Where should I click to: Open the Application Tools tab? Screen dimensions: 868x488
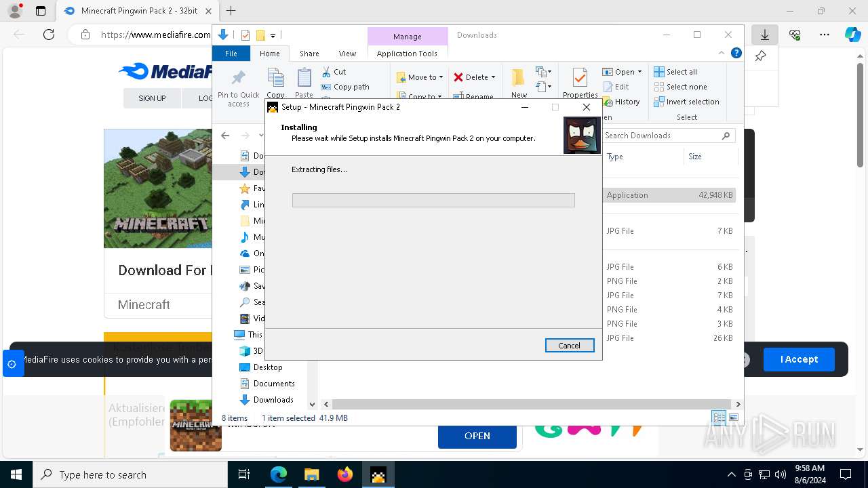pos(407,54)
